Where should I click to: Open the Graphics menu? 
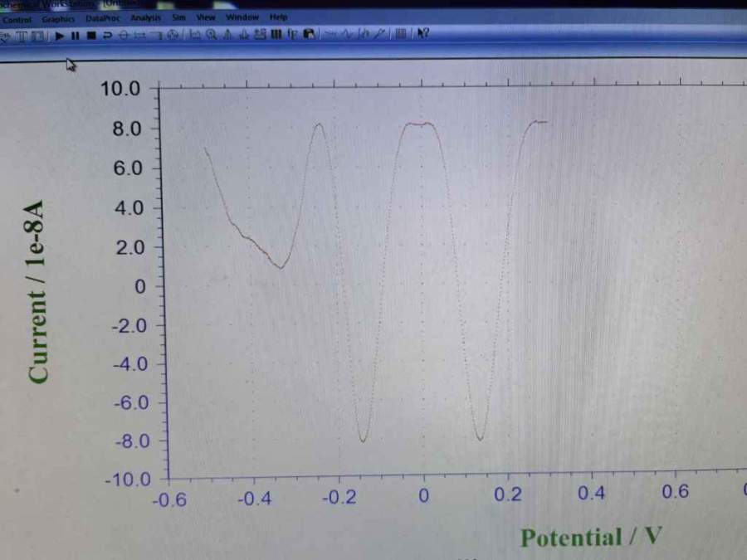pos(58,19)
